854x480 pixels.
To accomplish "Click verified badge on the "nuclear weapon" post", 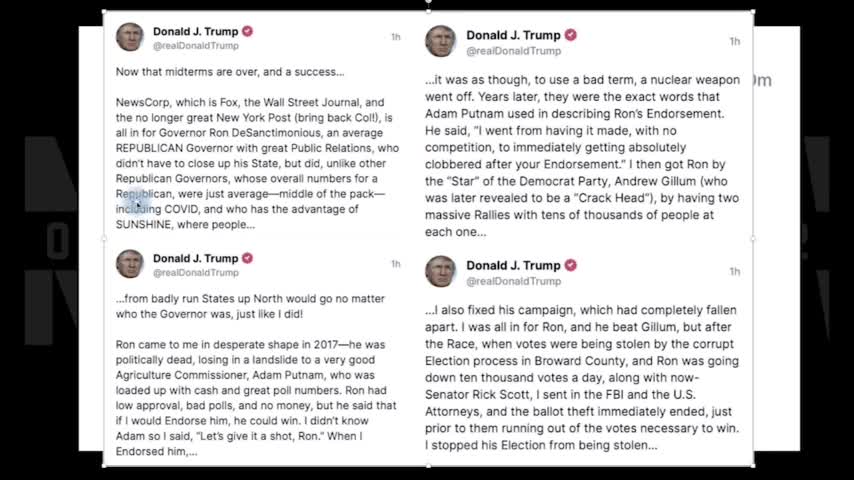I will tap(571, 35).
